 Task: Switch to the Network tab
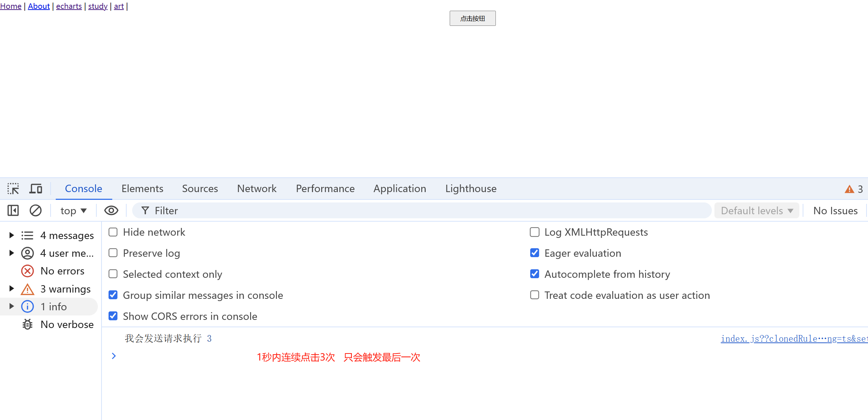[257, 189]
